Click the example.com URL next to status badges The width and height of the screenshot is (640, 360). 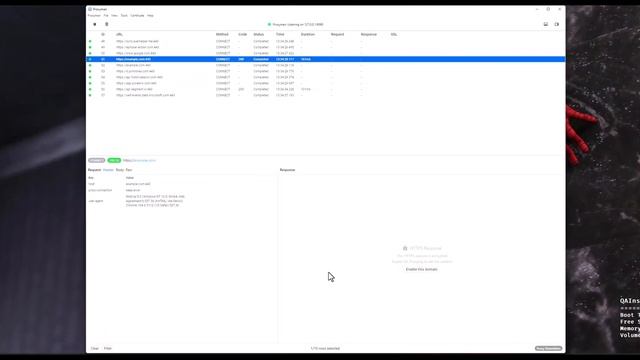pyautogui.click(x=140, y=160)
